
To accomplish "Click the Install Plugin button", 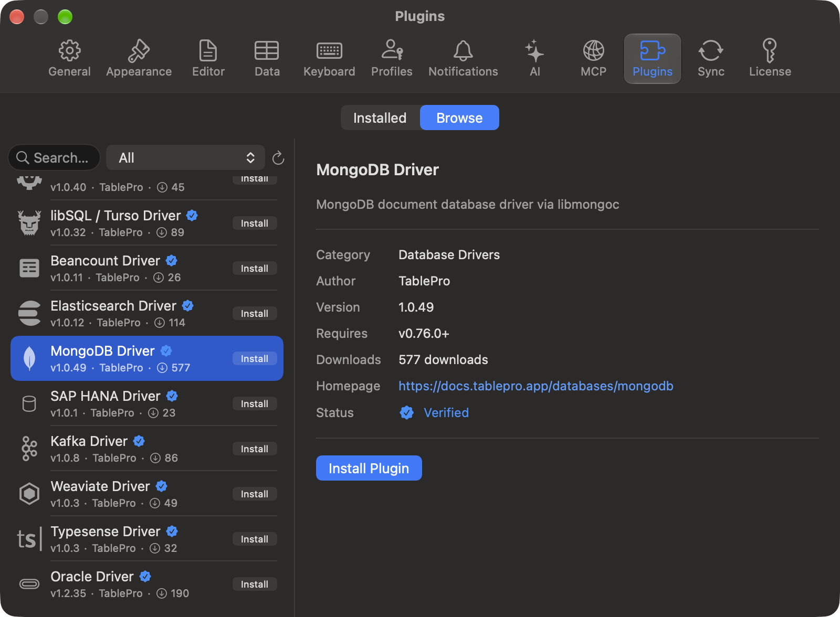I will (369, 468).
